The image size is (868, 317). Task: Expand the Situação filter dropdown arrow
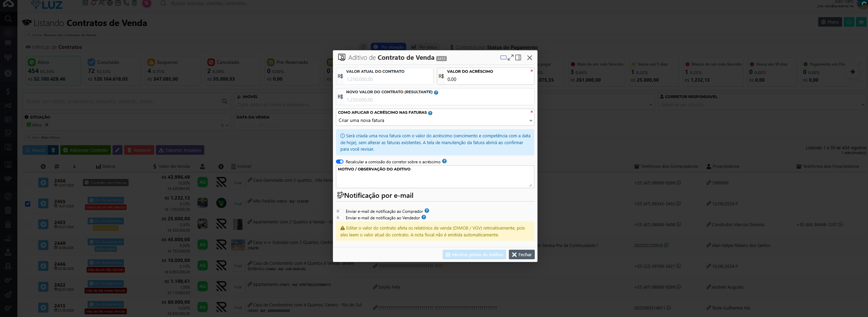coord(227,125)
